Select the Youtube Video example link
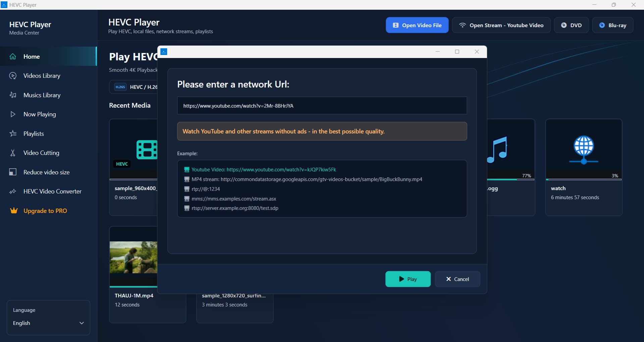The width and height of the screenshot is (644, 342). (264, 170)
